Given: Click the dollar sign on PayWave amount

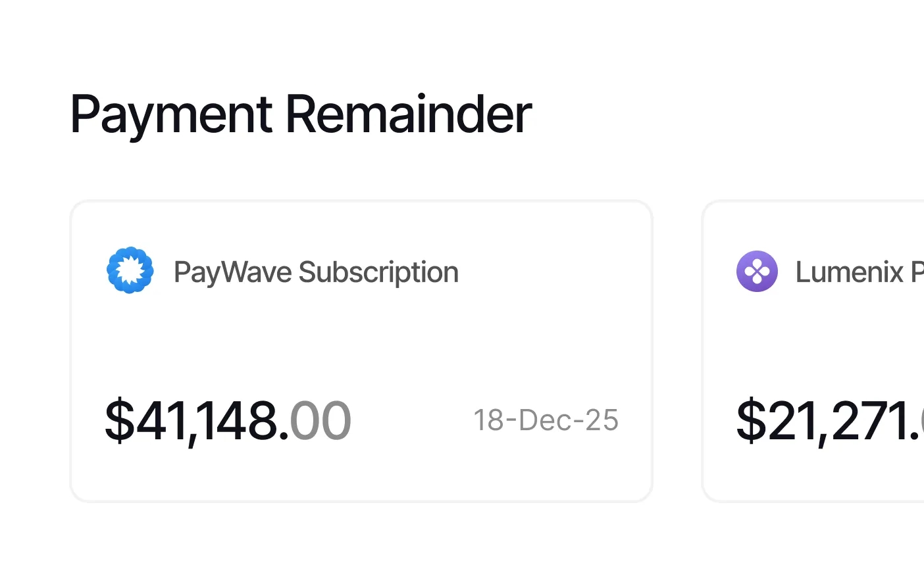Looking at the screenshot, I should pos(120,421).
